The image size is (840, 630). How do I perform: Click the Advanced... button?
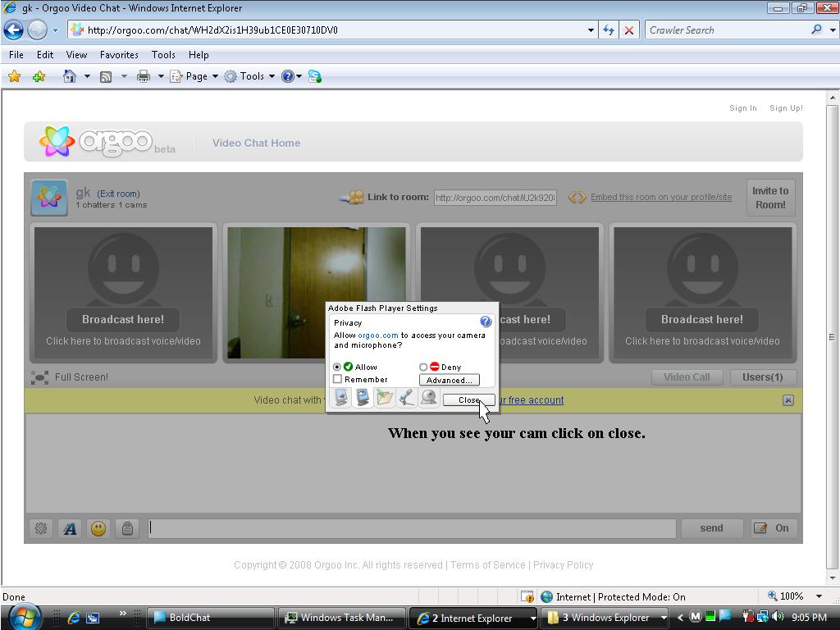click(x=449, y=380)
